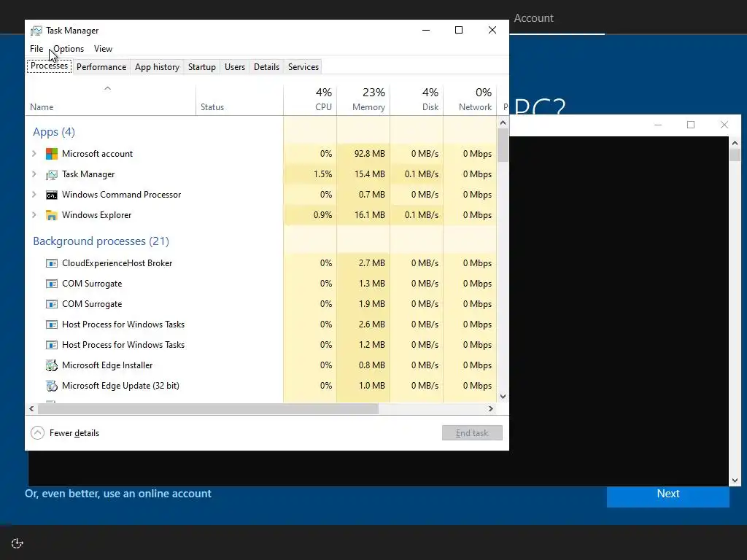Expand the Task Manager process group
This screenshot has height=560, width=747.
point(34,174)
